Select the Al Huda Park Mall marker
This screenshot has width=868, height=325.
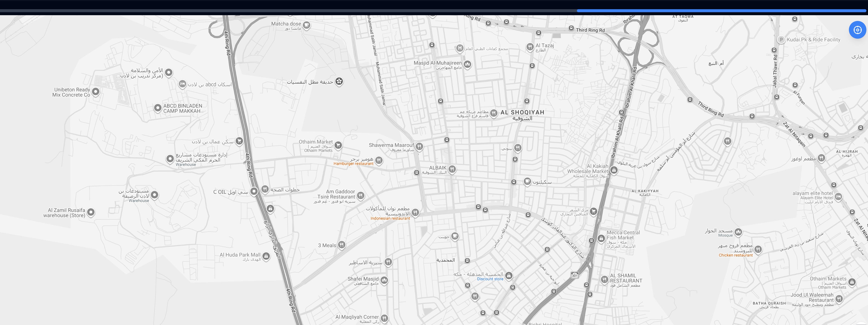coord(266,256)
